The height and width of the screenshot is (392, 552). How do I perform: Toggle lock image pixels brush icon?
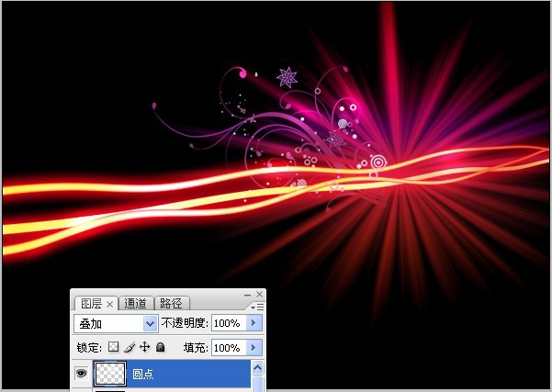[130, 347]
